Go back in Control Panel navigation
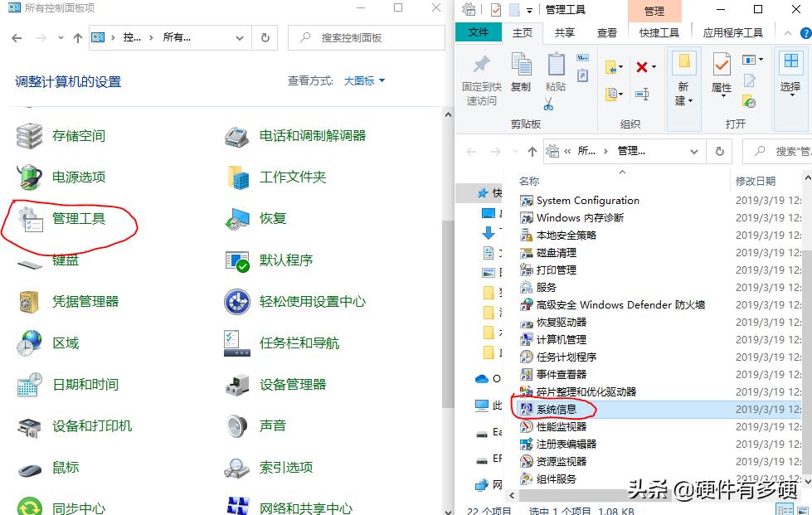This screenshot has height=515, width=812. [x=17, y=37]
